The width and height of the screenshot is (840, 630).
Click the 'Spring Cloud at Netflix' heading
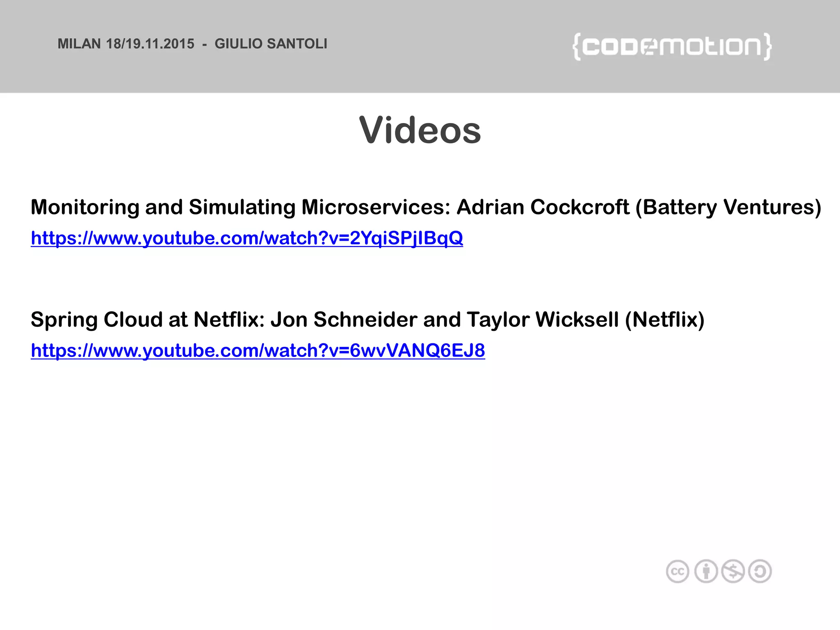[367, 320]
